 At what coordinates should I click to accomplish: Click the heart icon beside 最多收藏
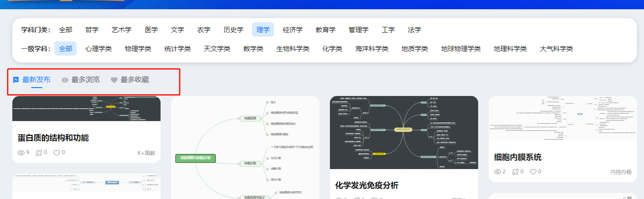pos(114,80)
